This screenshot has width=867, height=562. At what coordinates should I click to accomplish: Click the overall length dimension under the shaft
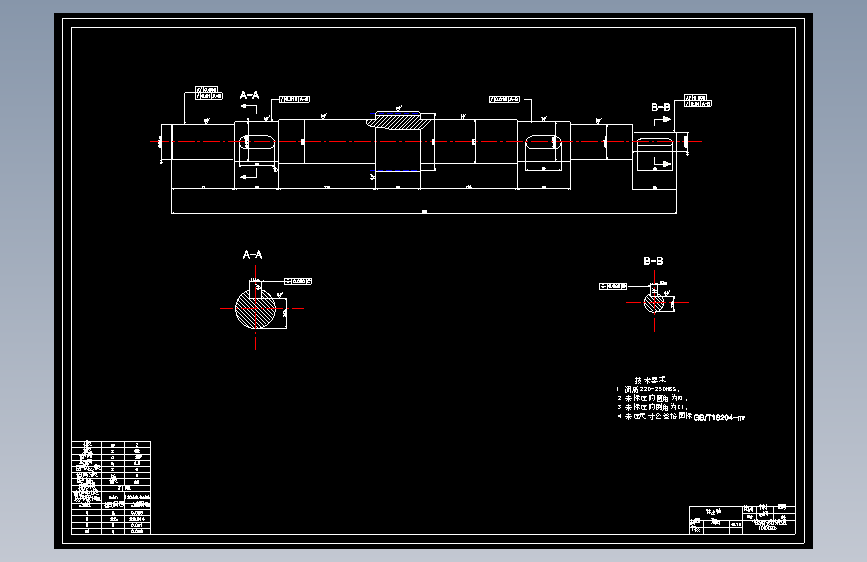pyautogui.click(x=424, y=212)
